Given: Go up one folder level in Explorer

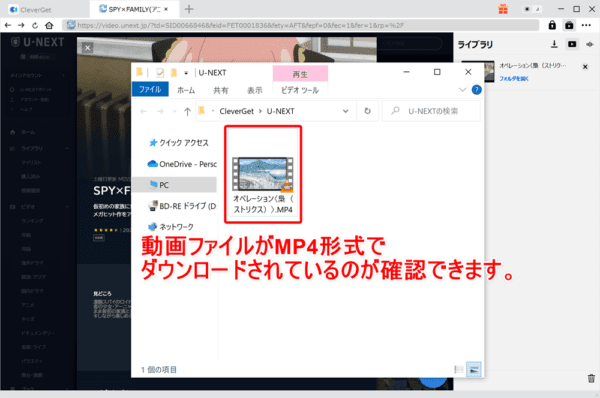Looking at the screenshot, I should click(x=187, y=111).
